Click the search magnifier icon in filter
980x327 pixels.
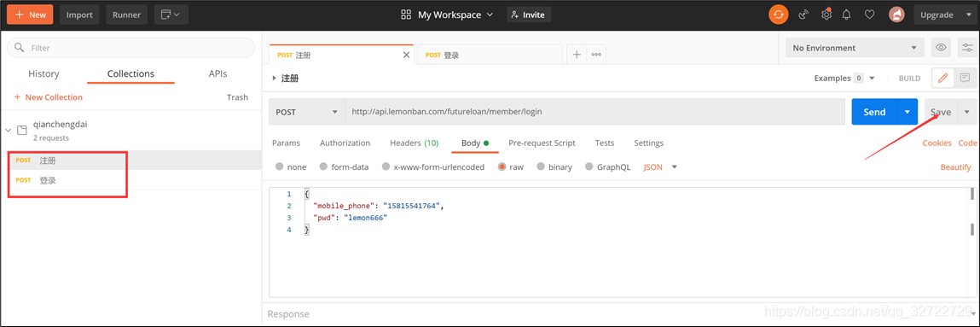point(20,48)
